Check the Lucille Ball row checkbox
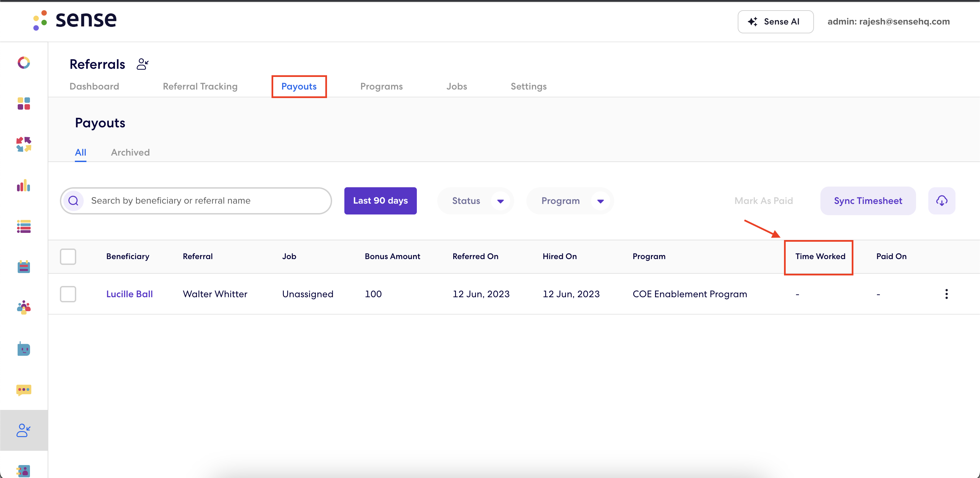The width and height of the screenshot is (980, 478). (68, 294)
